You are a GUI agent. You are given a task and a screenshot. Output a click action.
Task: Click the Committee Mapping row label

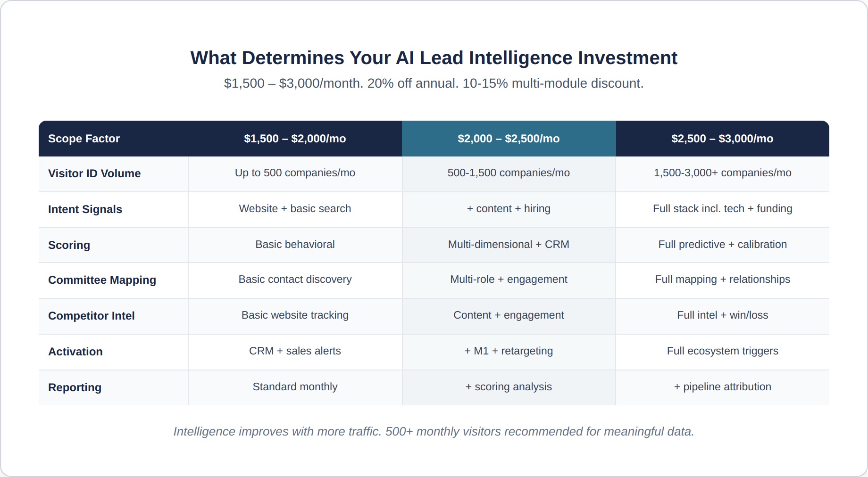click(x=102, y=280)
